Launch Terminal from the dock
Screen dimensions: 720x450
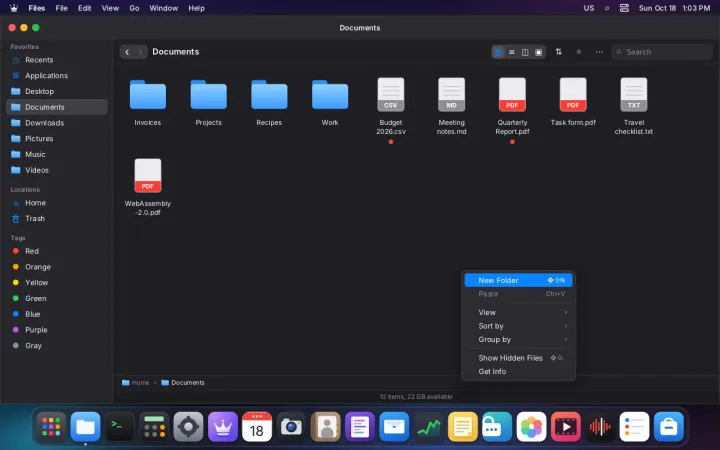coord(120,427)
